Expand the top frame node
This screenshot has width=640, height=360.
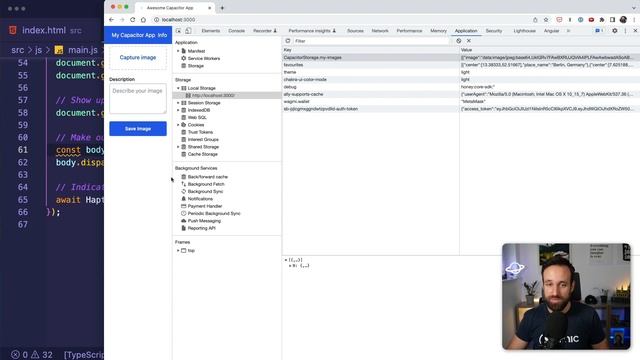click(x=178, y=251)
